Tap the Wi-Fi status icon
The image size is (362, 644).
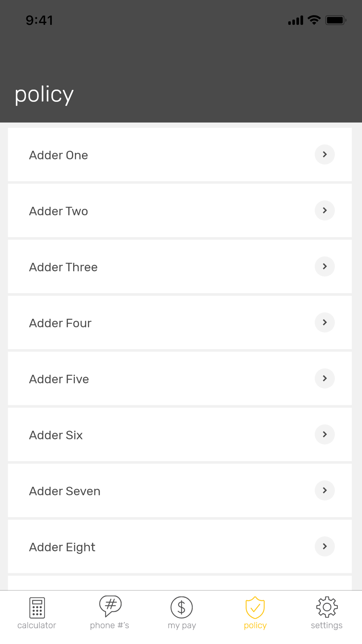point(314,20)
